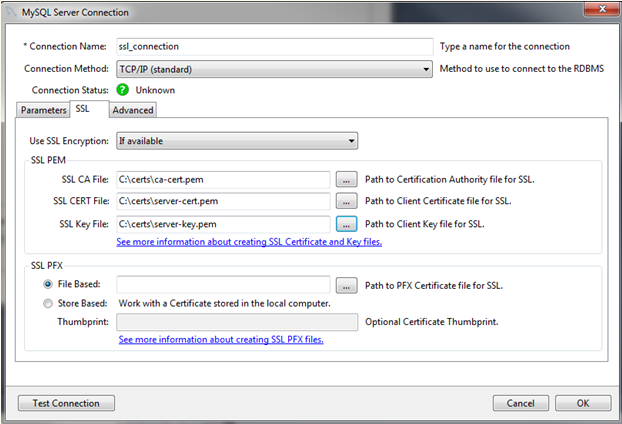Click the MySQL icon in title bar
622x424 pixels.
pyautogui.click(x=11, y=12)
